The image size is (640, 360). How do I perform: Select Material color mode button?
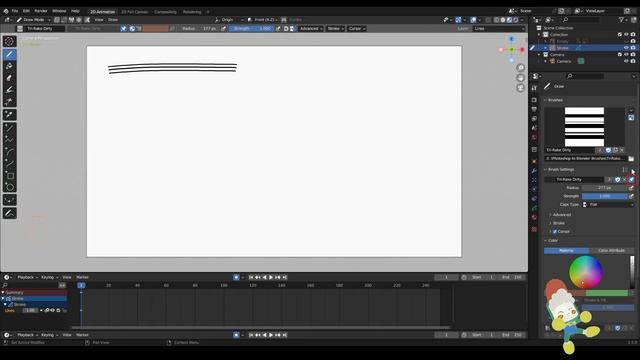(x=566, y=251)
